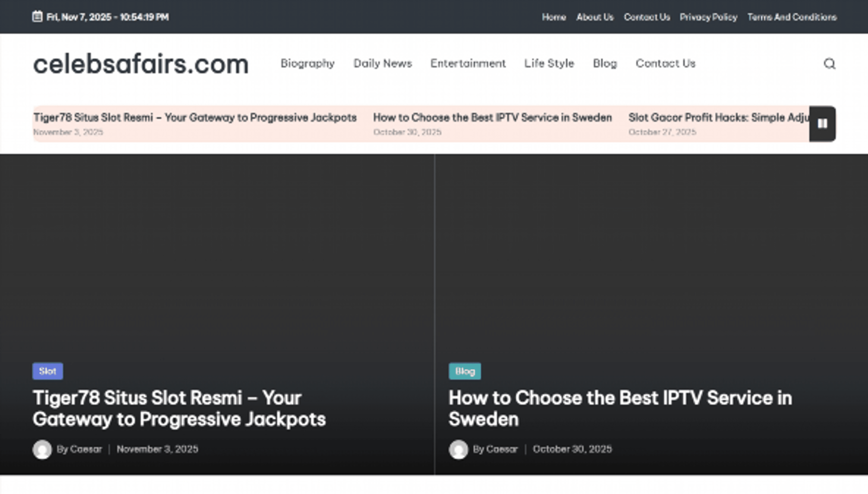
Task: Open Entertainment category
Action: [468, 64]
